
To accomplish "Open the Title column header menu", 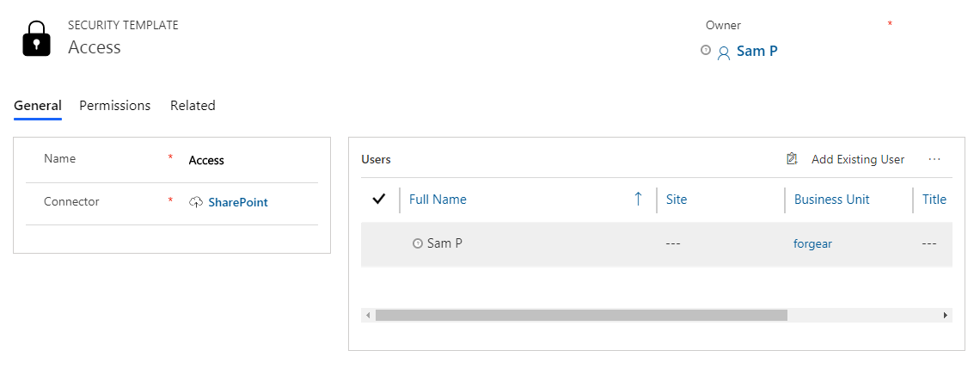I will tap(934, 200).
